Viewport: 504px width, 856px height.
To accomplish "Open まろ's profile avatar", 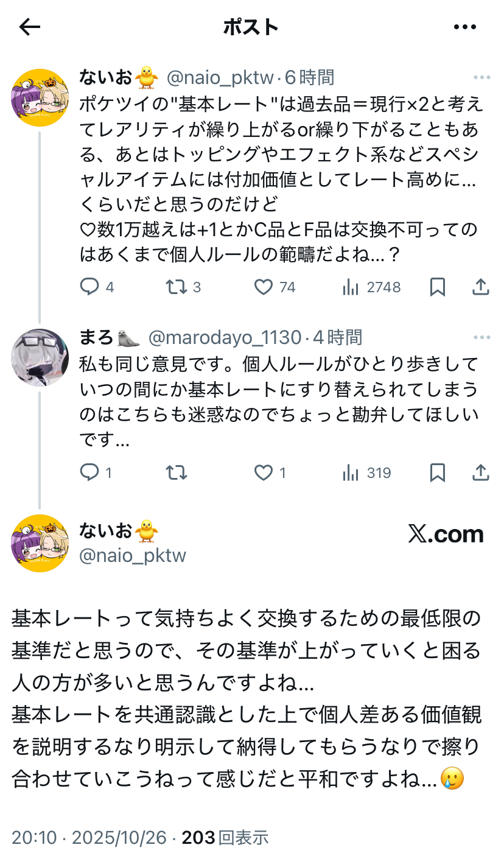I will [x=40, y=358].
